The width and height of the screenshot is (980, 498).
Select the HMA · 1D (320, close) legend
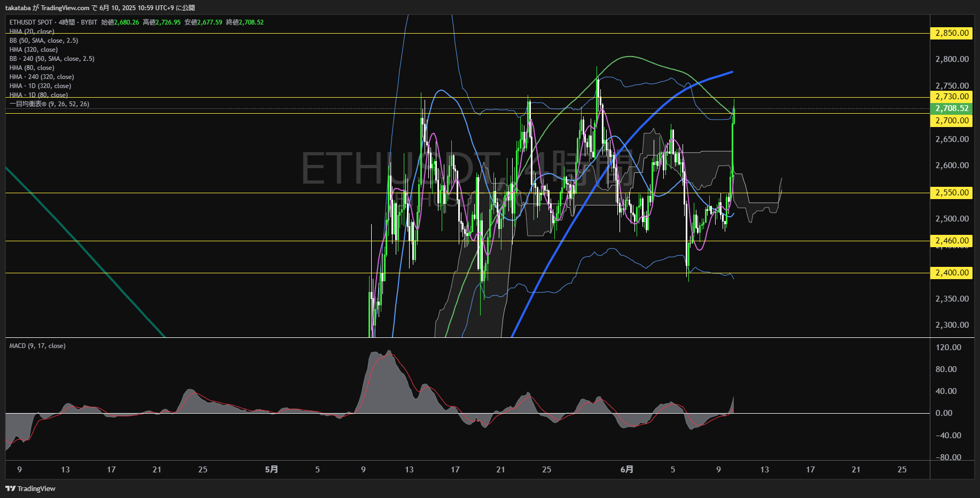click(x=40, y=86)
